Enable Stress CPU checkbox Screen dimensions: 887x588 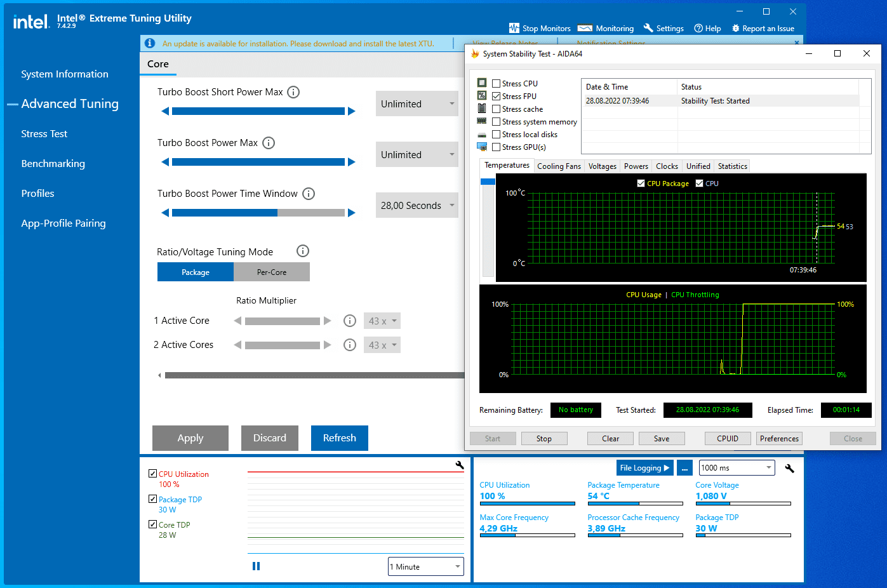pos(497,83)
